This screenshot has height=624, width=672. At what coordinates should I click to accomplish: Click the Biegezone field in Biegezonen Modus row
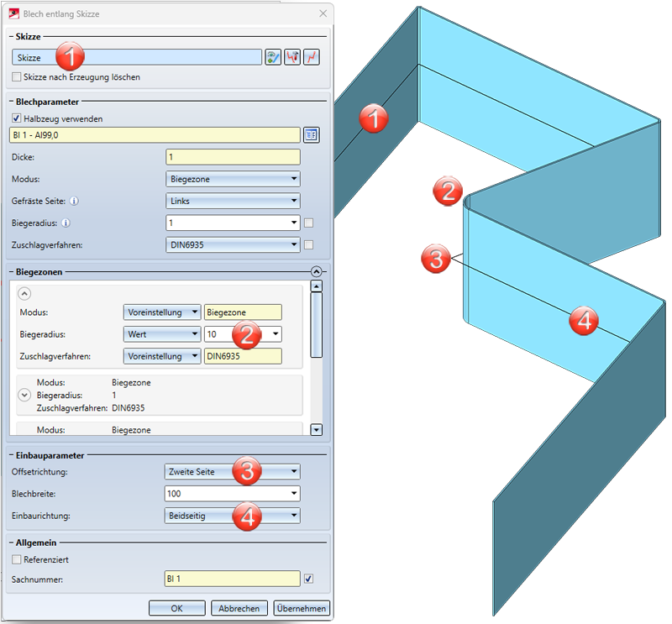pyautogui.click(x=243, y=312)
